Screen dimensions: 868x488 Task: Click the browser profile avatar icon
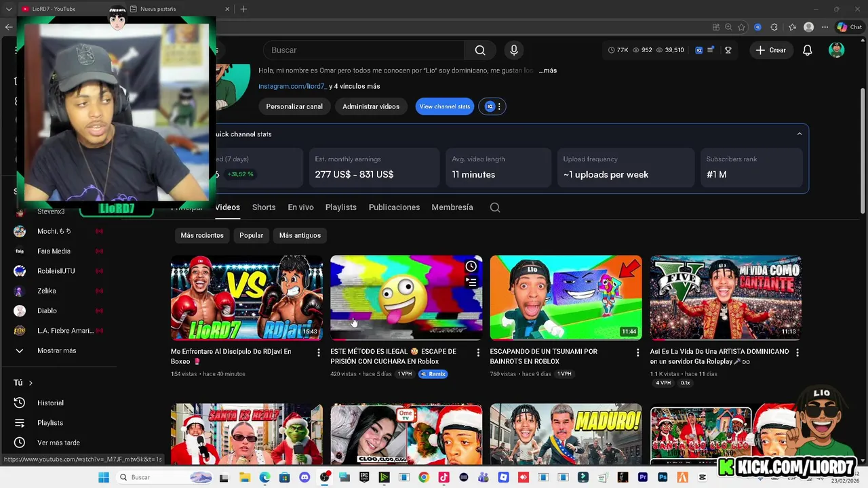point(808,27)
